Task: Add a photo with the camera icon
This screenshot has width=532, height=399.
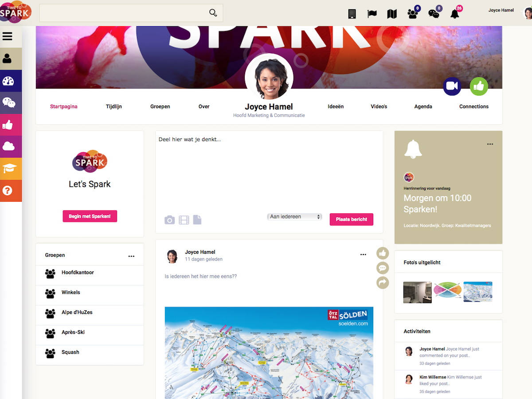Action: 170,220
